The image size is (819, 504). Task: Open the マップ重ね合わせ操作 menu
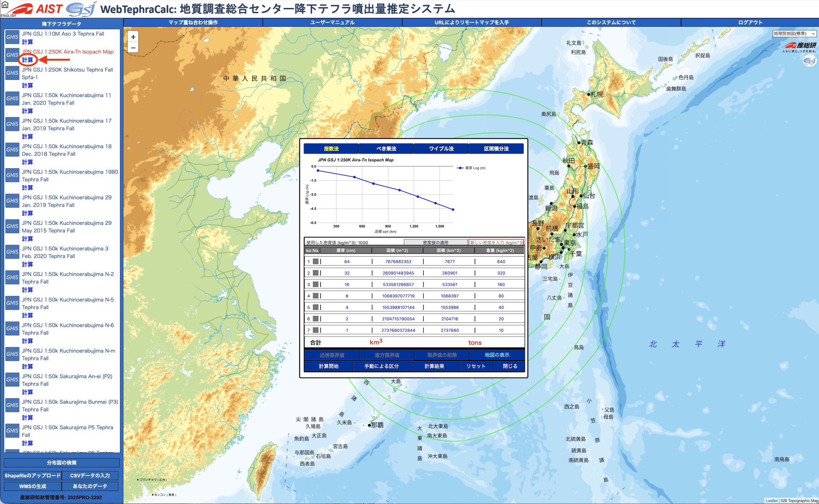[x=193, y=22]
